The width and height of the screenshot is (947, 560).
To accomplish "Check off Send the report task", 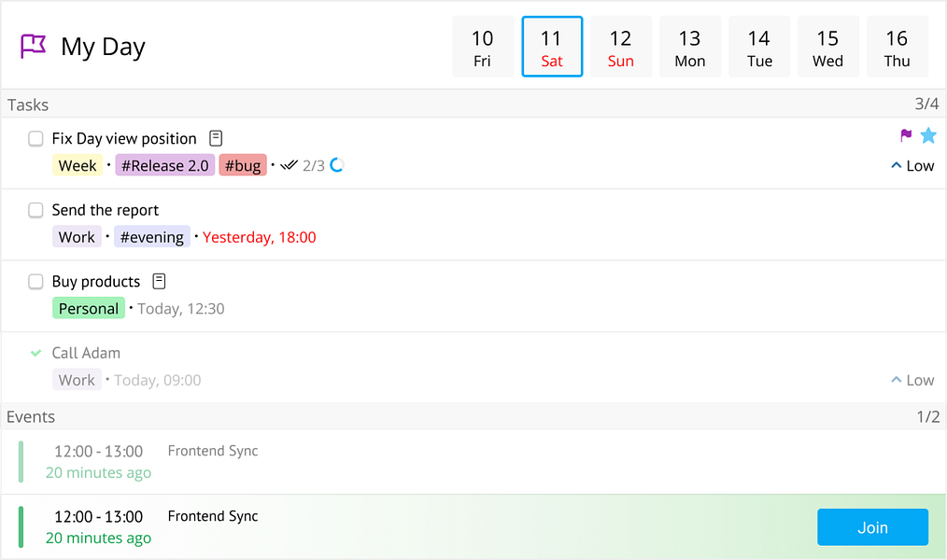I will point(35,210).
